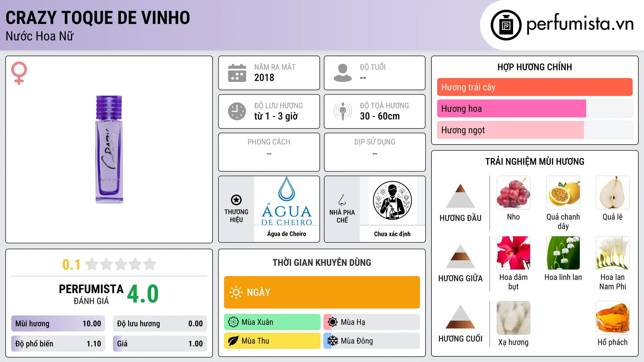Select the Mùa Đông season bar

tap(372, 341)
